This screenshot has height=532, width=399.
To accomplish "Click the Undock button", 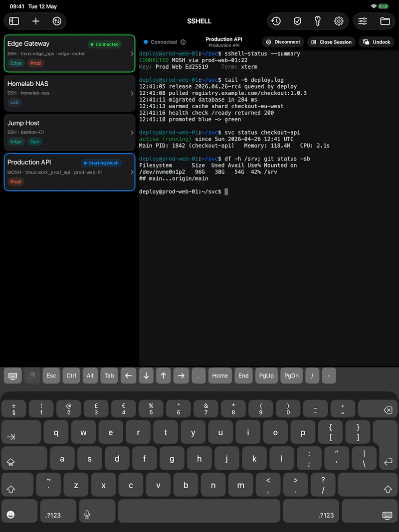I will (x=377, y=42).
